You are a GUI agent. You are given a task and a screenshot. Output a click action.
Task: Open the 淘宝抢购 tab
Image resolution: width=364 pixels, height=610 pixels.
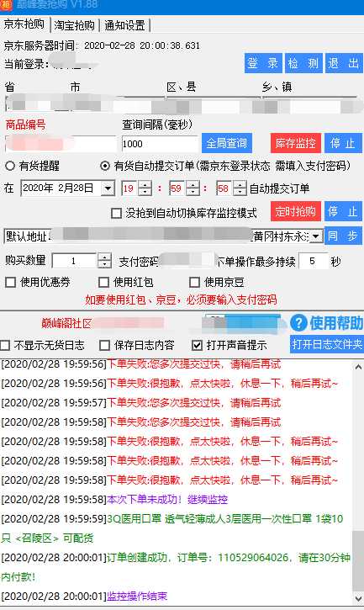pos(75,25)
